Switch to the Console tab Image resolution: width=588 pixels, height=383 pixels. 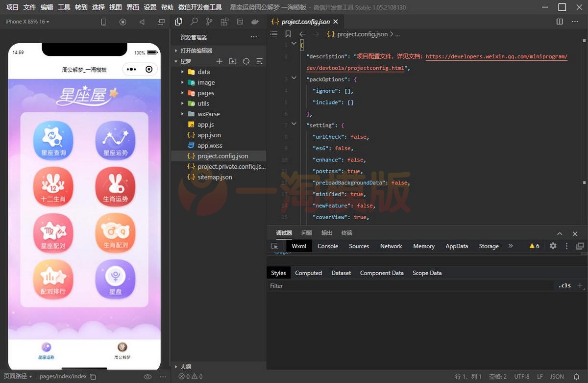pos(327,246)
